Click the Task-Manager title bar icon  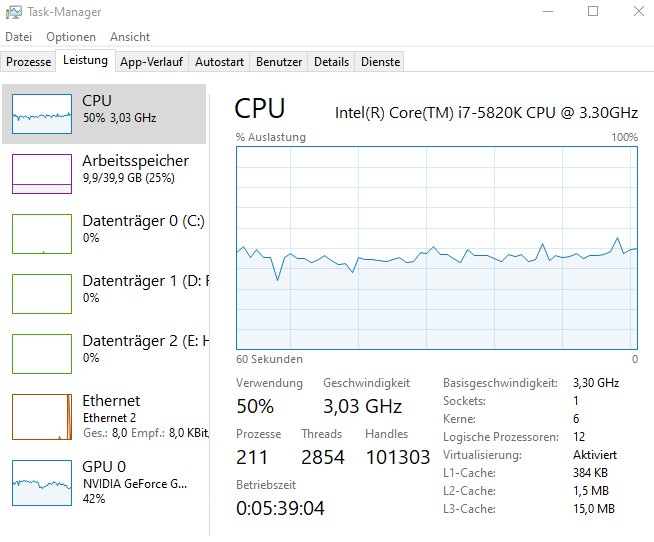click(x=13, y=12)
